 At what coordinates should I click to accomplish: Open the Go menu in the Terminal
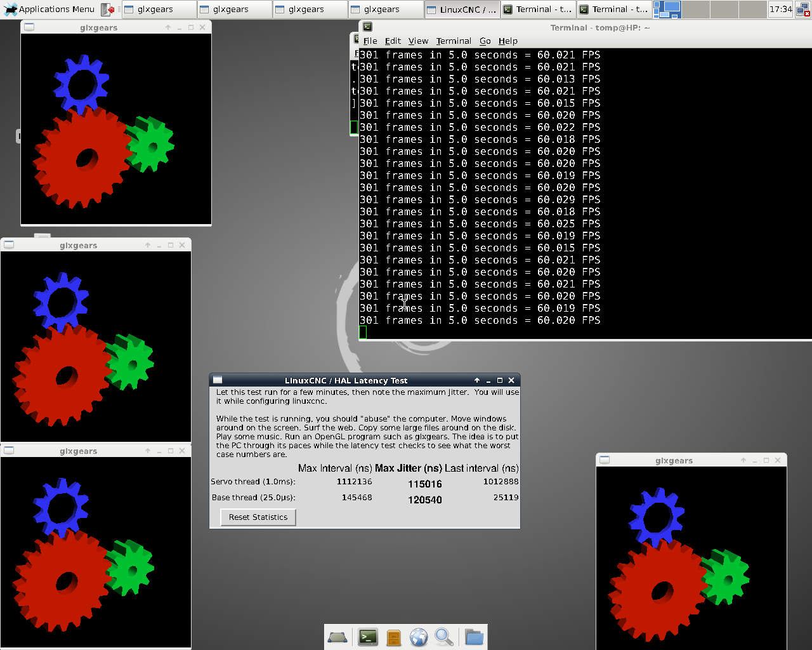(x=485, y=41)
